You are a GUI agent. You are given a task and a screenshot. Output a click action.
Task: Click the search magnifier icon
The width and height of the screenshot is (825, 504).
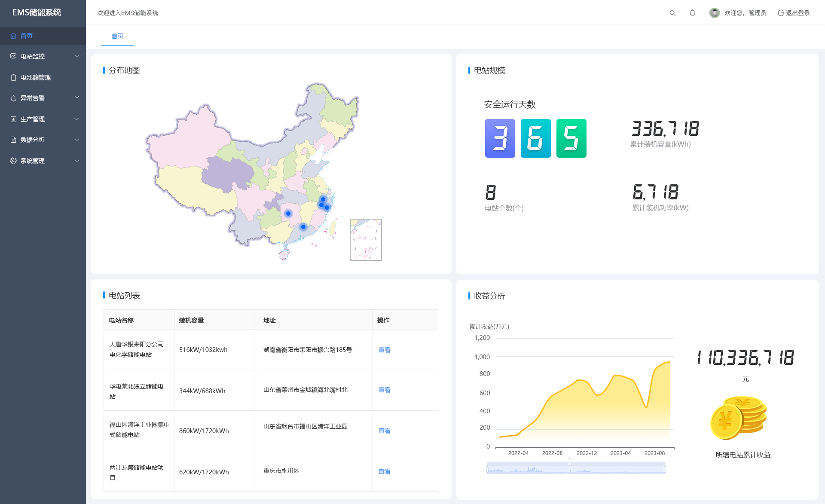click(672, 13)
